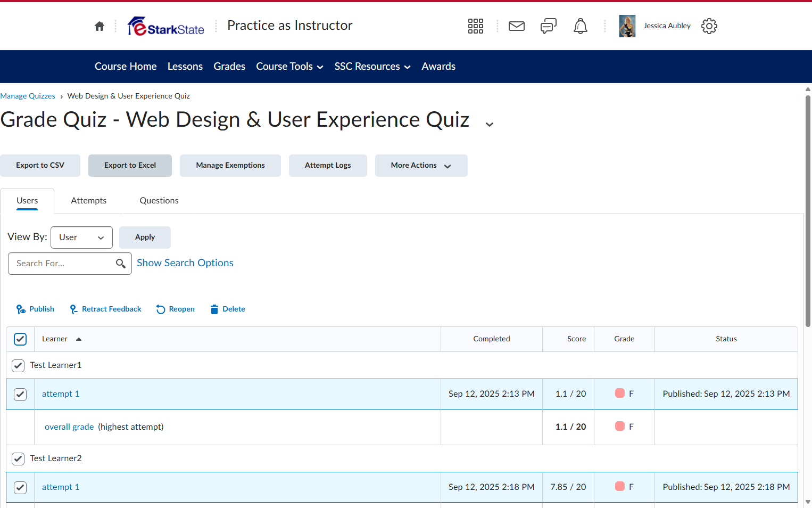
Task: Switch to the Questions tab
Action: click(159, 201)
